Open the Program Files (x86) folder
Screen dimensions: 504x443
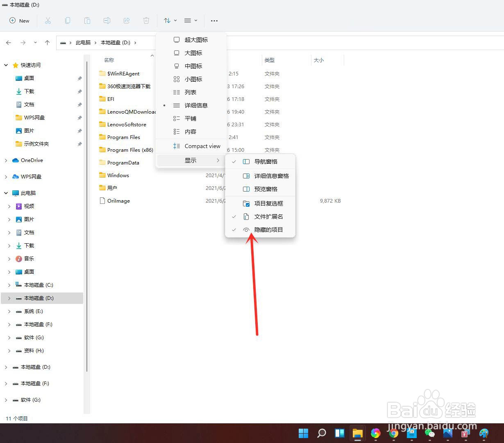click(x=126, y=150)
